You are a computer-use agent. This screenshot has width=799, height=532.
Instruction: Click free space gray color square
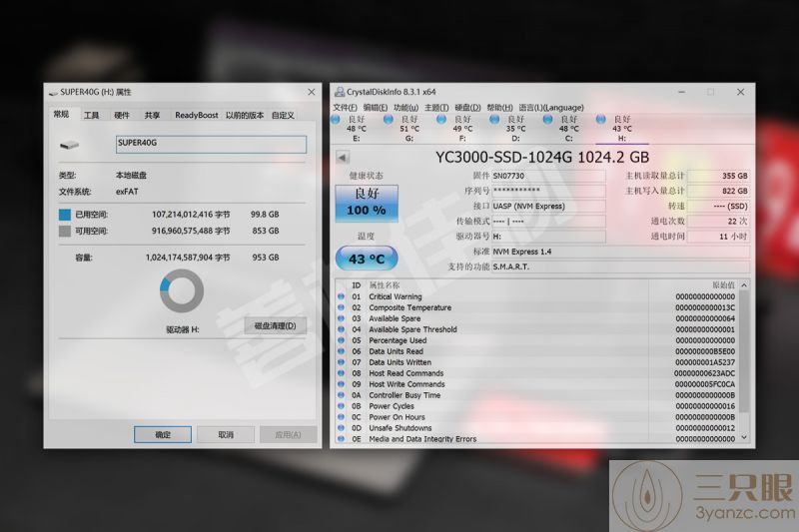pos(65,232)
